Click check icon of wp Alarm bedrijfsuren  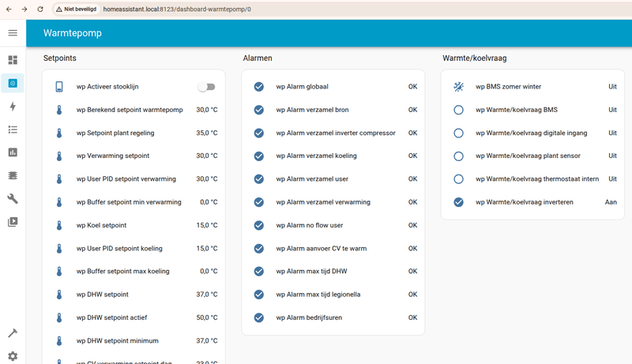point(259,317)
